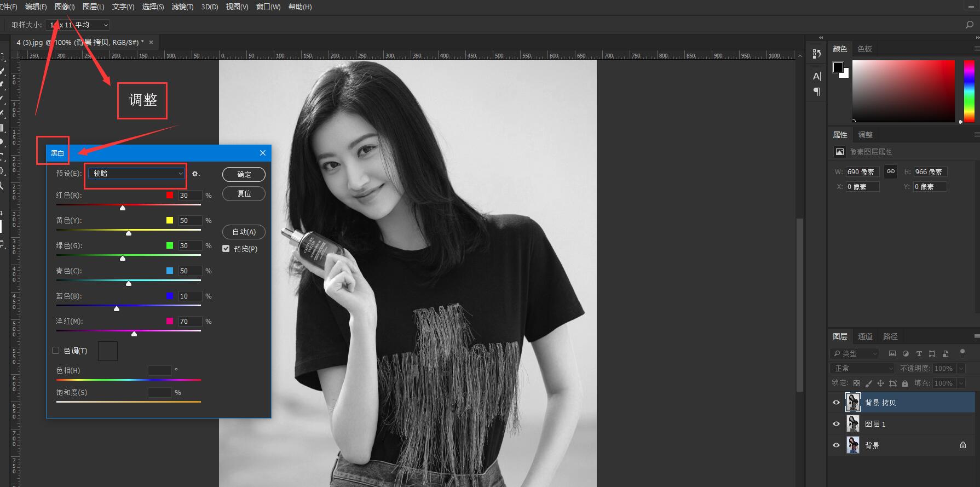This screenshot has height=487, width=980.
Task: Click the yellow color swatch in dialog
Action: (x=170, y=220)
